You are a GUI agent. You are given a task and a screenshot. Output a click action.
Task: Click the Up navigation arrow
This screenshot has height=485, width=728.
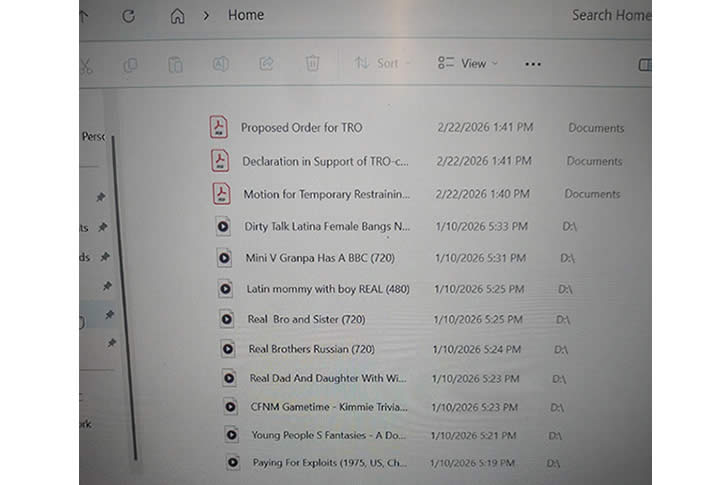tap(84, 15)
